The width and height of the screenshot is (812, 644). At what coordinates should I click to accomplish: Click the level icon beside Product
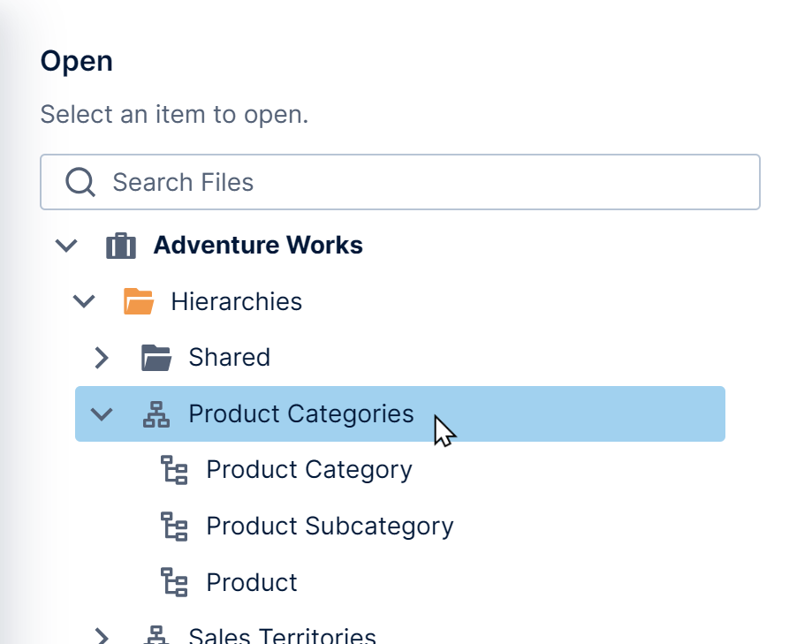(x=174, y=583)
